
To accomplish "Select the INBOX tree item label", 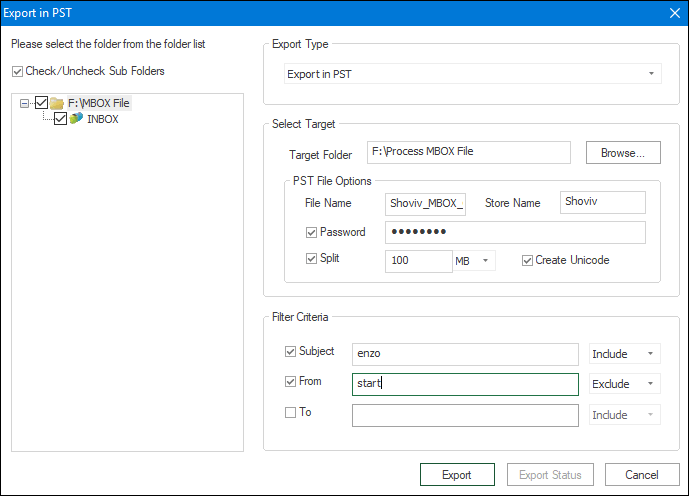I will tap(103, 119).
